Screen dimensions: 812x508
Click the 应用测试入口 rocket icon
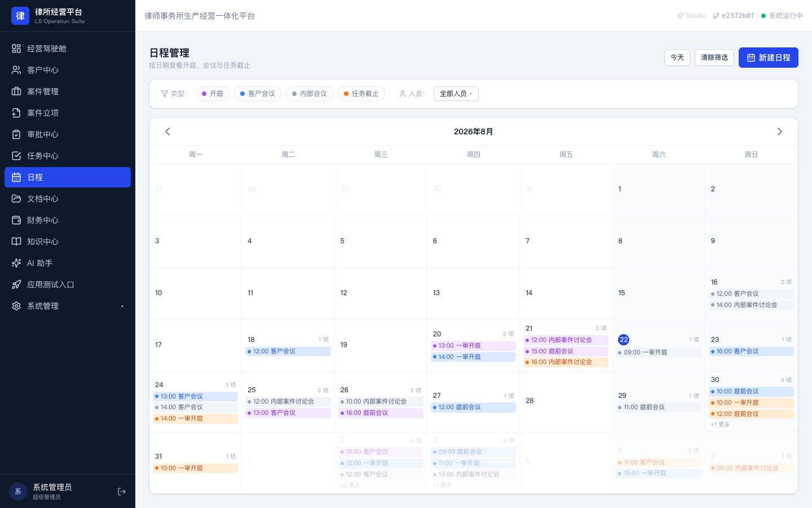point(16,284)
